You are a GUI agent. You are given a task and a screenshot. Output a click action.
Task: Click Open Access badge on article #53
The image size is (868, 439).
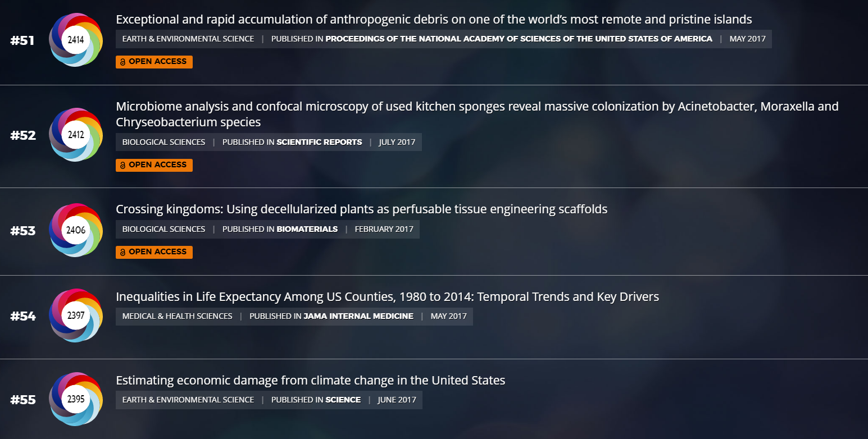[x=154, y=252]
